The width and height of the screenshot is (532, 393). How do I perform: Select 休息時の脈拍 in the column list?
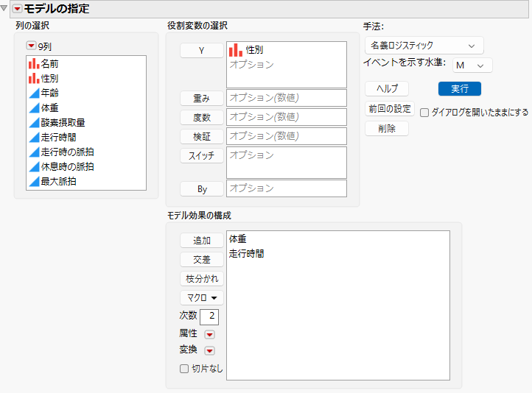pyautogui.click(x=67, y=166)
